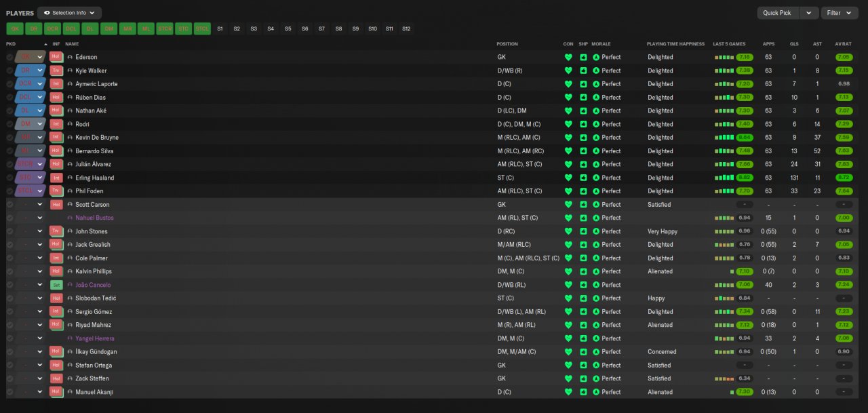This screenshot has width=868, height=413.
Task: Click Rúben Dias' morale arrow icon
Action: coord(596,98)
